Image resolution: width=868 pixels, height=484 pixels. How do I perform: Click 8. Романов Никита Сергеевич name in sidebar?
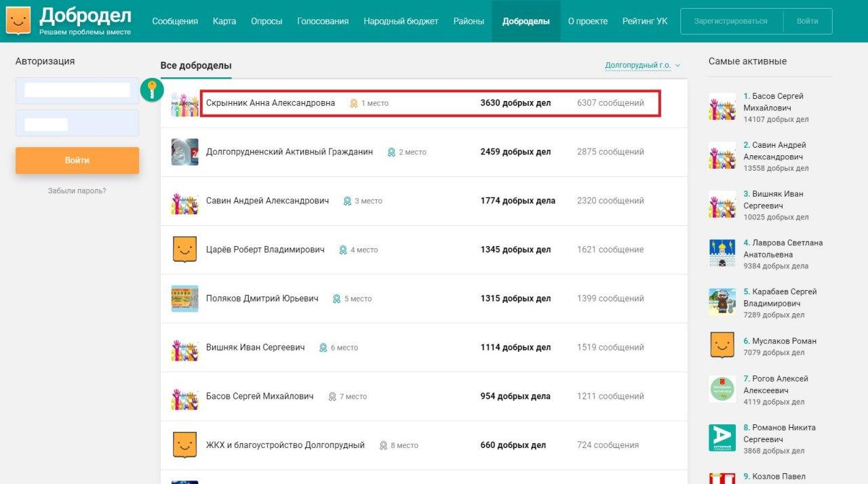pyautogui.click(x=780, y=433)
